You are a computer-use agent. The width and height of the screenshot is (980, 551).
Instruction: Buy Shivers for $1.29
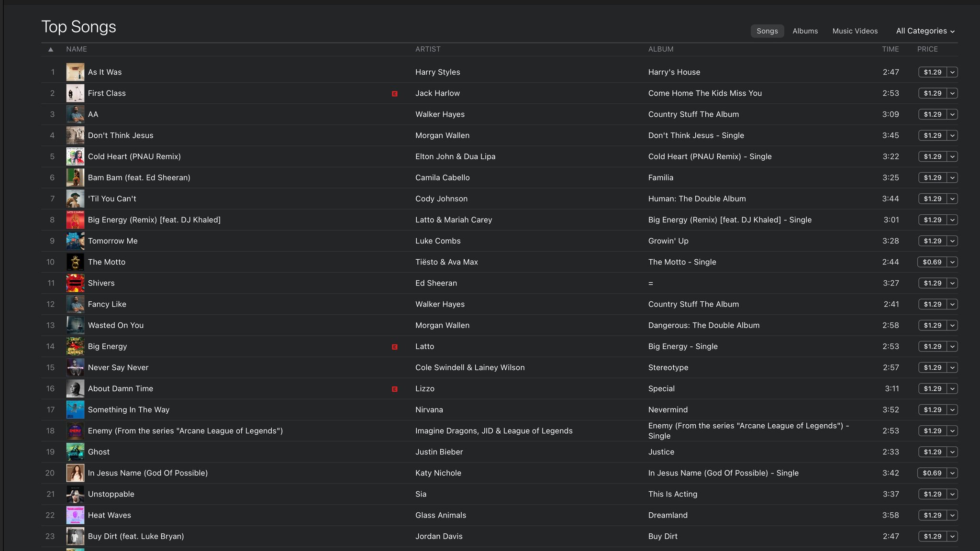932,283
